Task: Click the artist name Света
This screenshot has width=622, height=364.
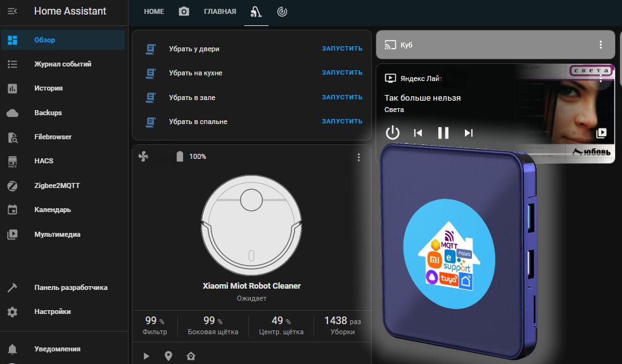Action: tap(394, 110)
